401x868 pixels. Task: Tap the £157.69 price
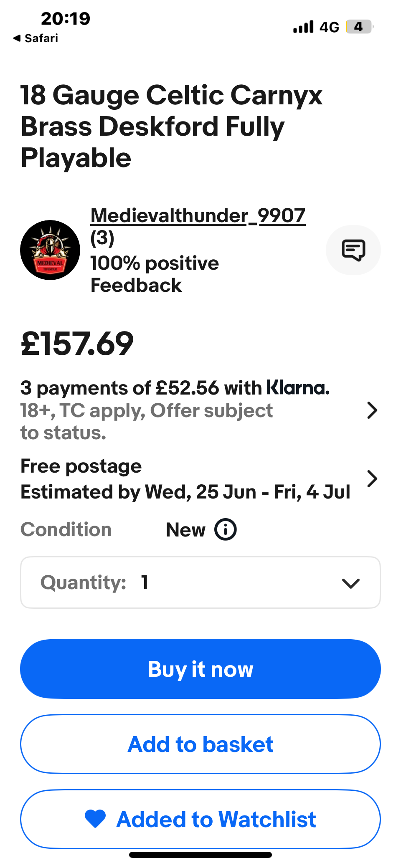(77, 344)
